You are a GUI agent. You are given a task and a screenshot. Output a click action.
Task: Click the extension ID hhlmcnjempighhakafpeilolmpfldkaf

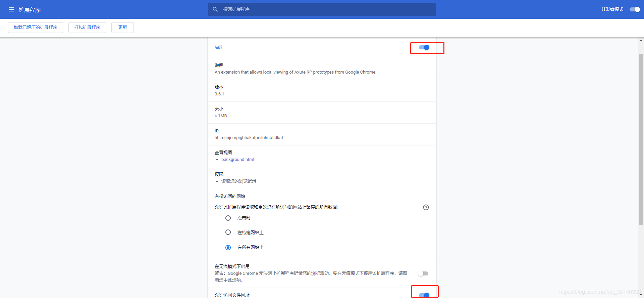(x=249, y=138)
